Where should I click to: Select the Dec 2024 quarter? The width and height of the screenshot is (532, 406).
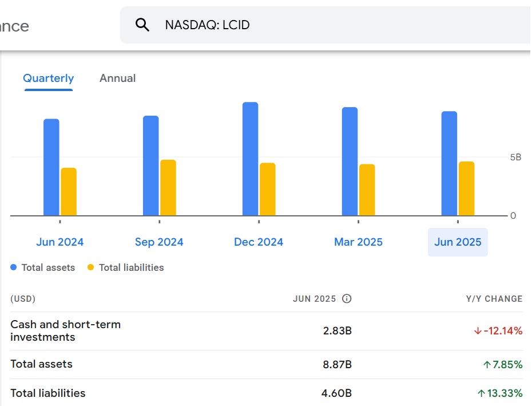point(259,242)
